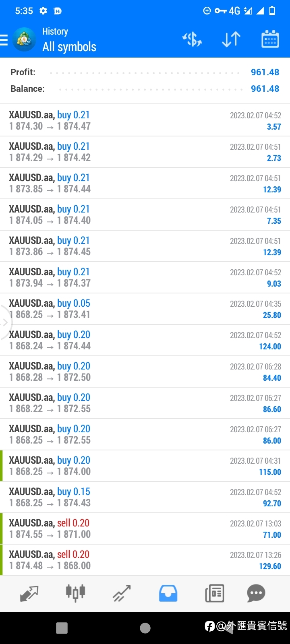Expand the sell 0.20 trade closed at 1 868.00
The image size is (290, 644).
coord(145,560)
